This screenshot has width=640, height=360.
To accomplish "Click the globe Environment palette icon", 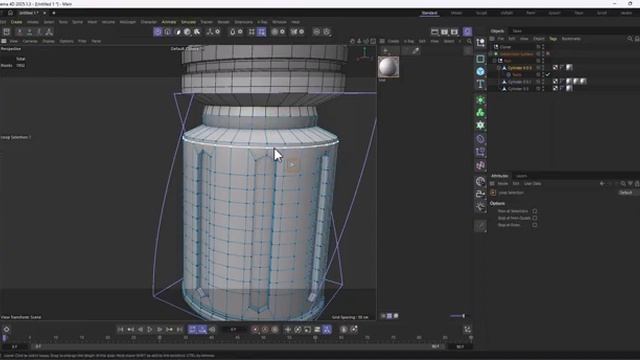I will pos(480,181).
